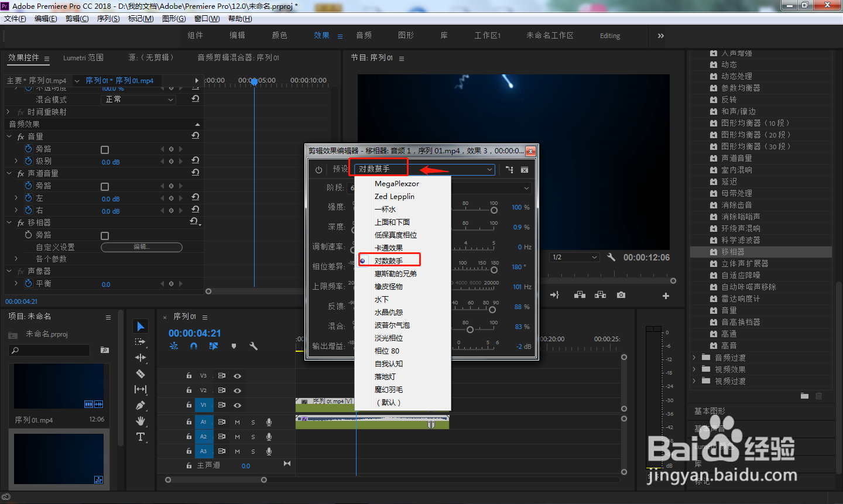Open the Lumetri 范围 panel tab

(x=83, y=57)
